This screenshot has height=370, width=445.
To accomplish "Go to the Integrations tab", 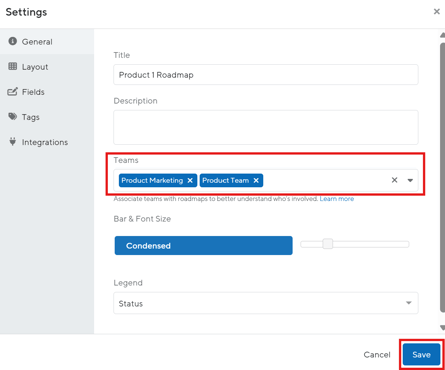I will click(x=47, y=142).
